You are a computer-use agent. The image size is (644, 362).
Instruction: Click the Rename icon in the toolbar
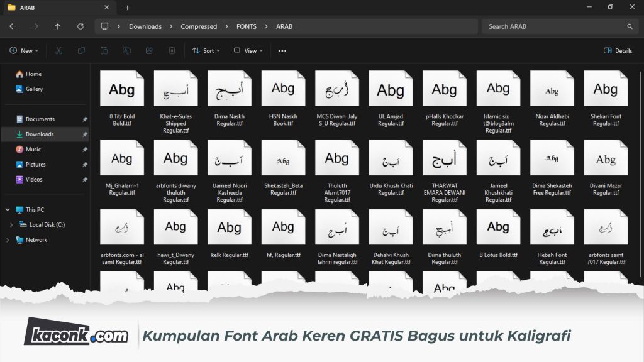[126, 50]
